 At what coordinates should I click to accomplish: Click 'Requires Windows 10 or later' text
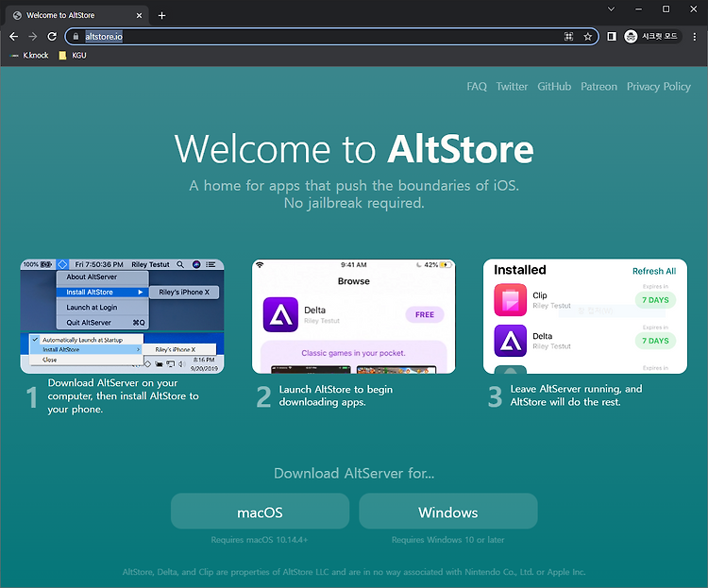[447, 540]
